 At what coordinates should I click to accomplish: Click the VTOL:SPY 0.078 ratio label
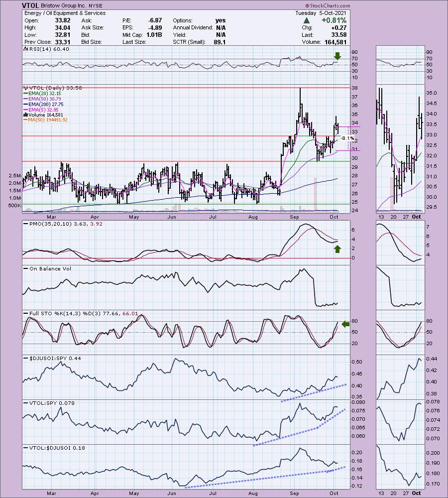click(x=52, y=403)
